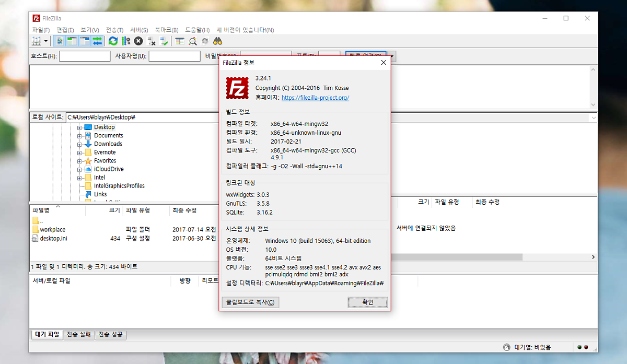This screenshot has width=627, height=364.
Task: Focus the 호스트(H) input field
Action: tap(85, 56)
